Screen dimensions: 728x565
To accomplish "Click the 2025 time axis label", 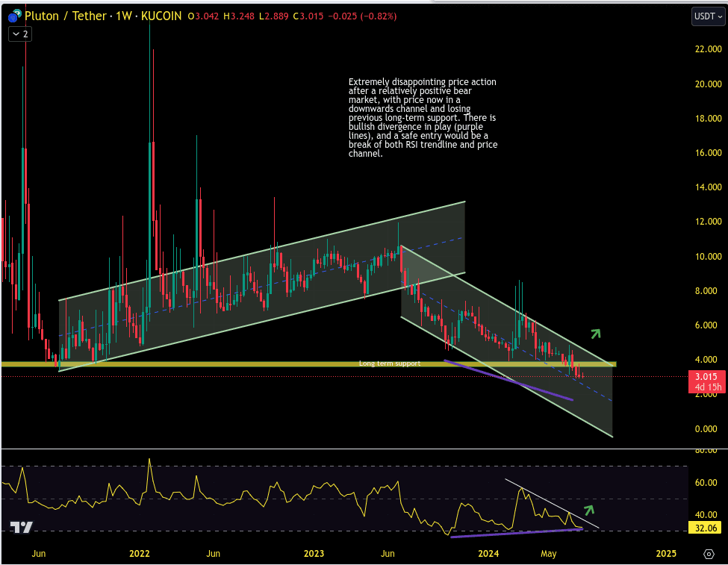I will click(666, 553).
